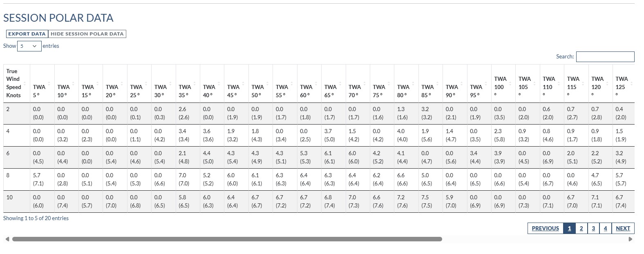Click the Export Data button
Image resolution: width=644 pixels, height=254 pixels.
tap(27, 34)
